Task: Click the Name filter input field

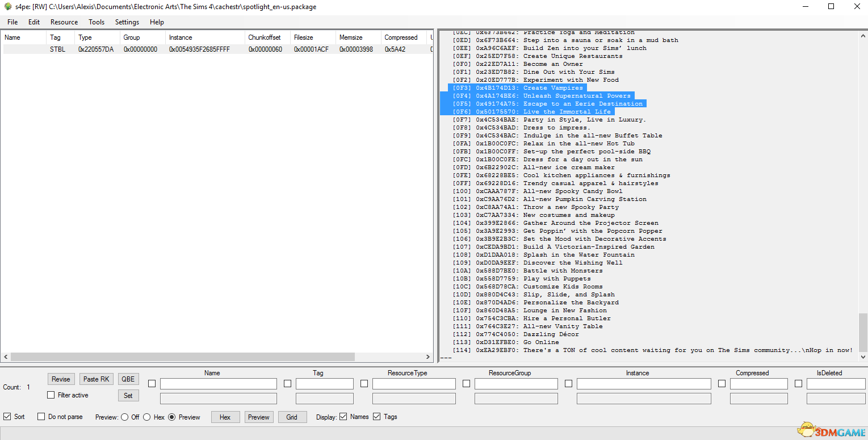Action: pos(219,384)
